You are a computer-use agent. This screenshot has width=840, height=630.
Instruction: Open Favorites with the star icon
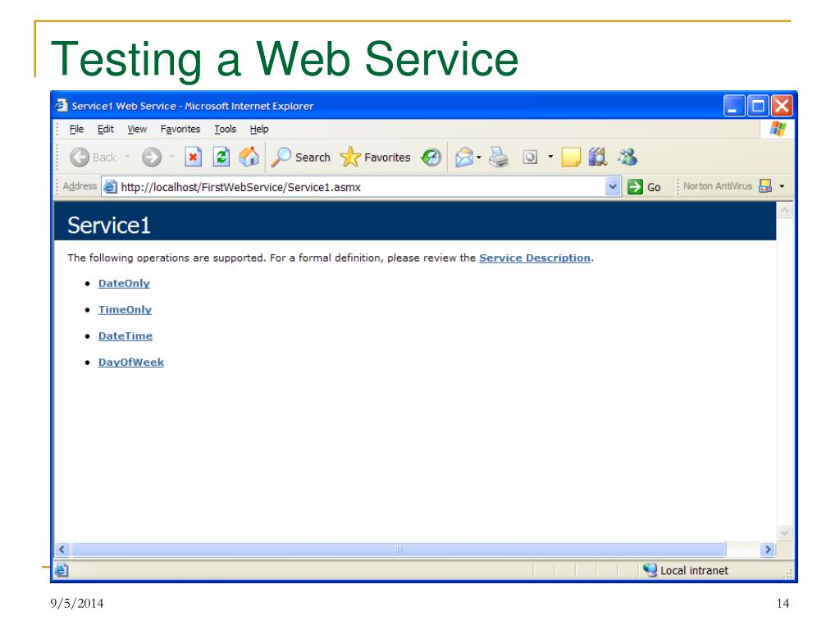tap(376, 157)
